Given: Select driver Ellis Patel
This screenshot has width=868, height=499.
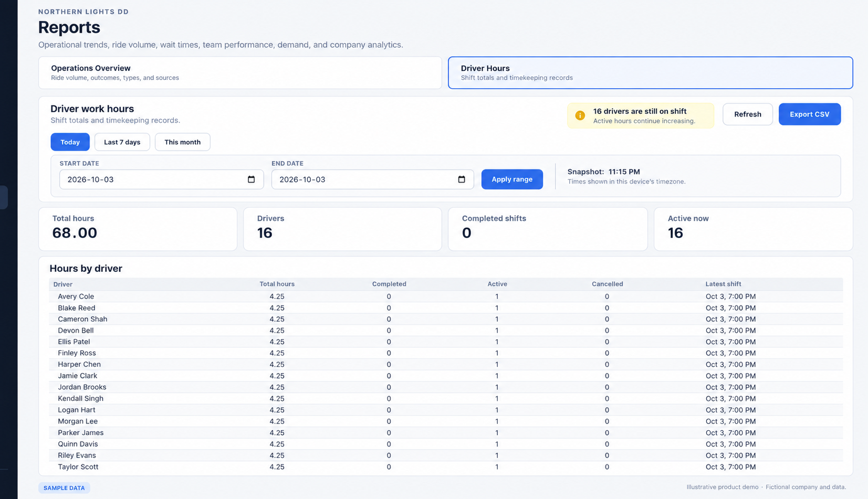Looking at the screenshot, I should (446, 342).
